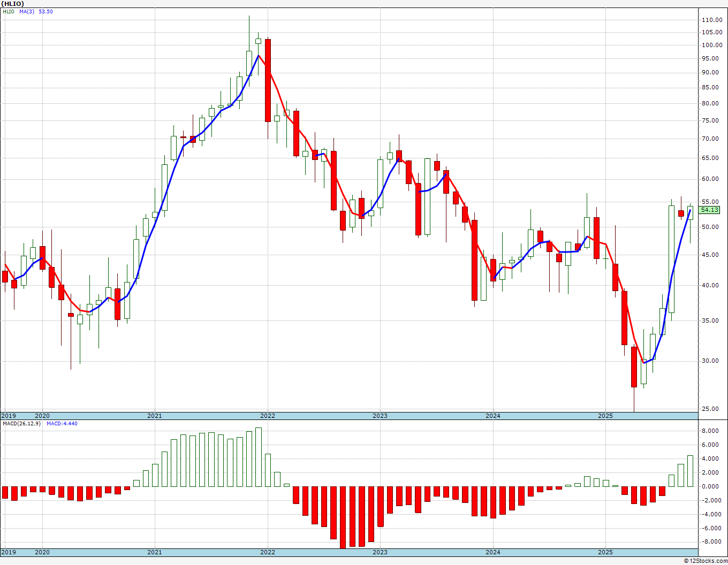Select 2024 on the price chart time axis

pos(493,416)
